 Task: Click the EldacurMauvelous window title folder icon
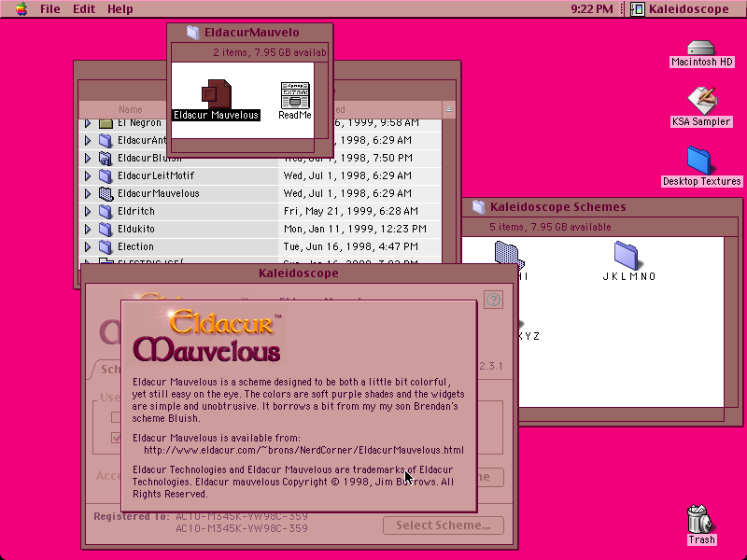(192, 33)
